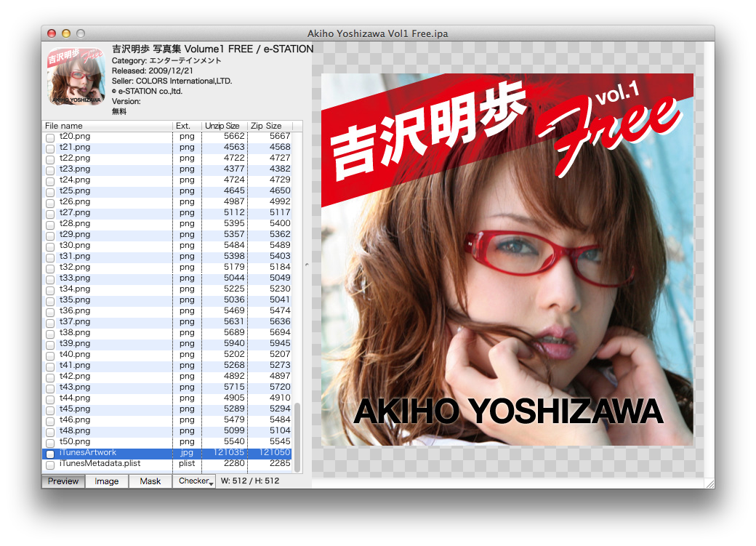This screenshot has height=546, width=756.
Task: Select the t23.png file row
Action: pyautogui.click(x=167, y=169)
